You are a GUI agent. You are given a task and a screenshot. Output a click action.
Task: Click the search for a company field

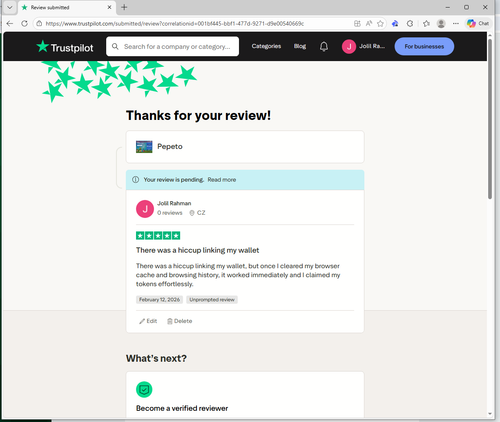pos(172,46)
